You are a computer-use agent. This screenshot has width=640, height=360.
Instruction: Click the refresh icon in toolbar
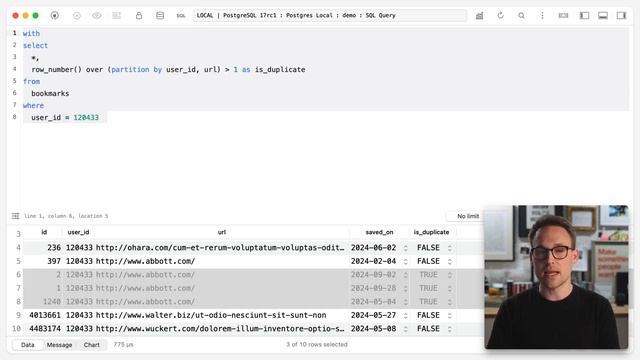pyautogui.click(x=500, y=16)
